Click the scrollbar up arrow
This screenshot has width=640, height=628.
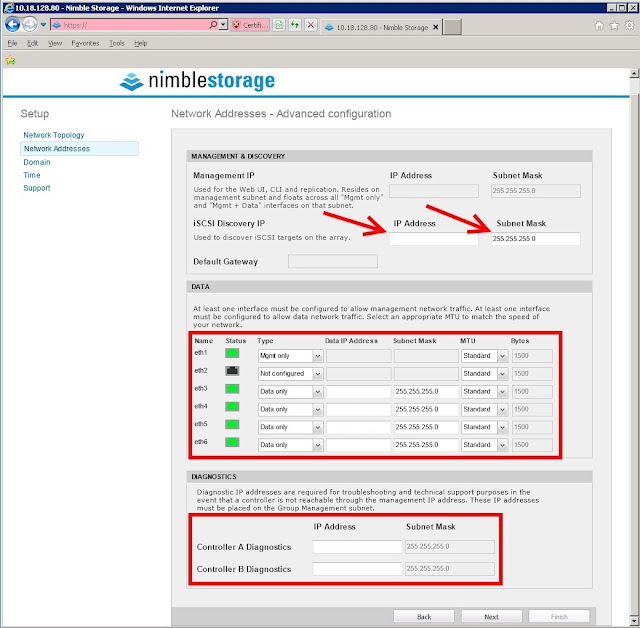point(634,73)
